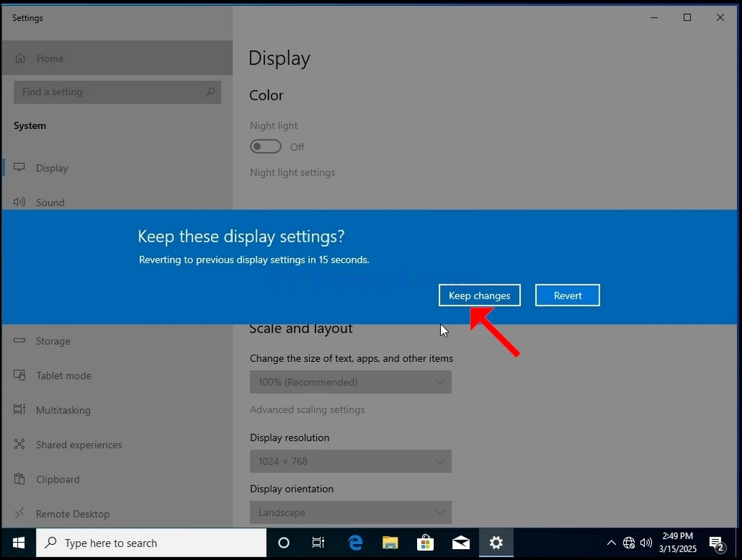
Task: Confirm with the Keep changes button
Action: [479, 295]
